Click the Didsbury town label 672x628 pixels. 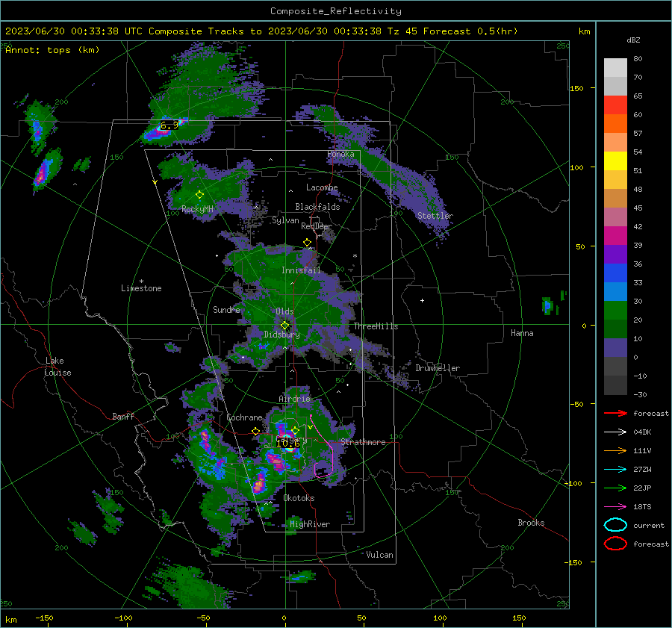pos(281,335)
